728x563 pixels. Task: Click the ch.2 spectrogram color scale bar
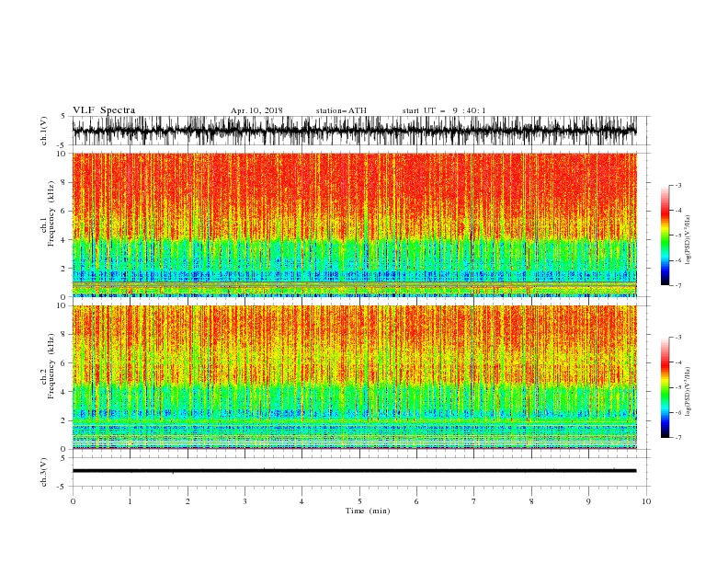click(x=665, y=387)
